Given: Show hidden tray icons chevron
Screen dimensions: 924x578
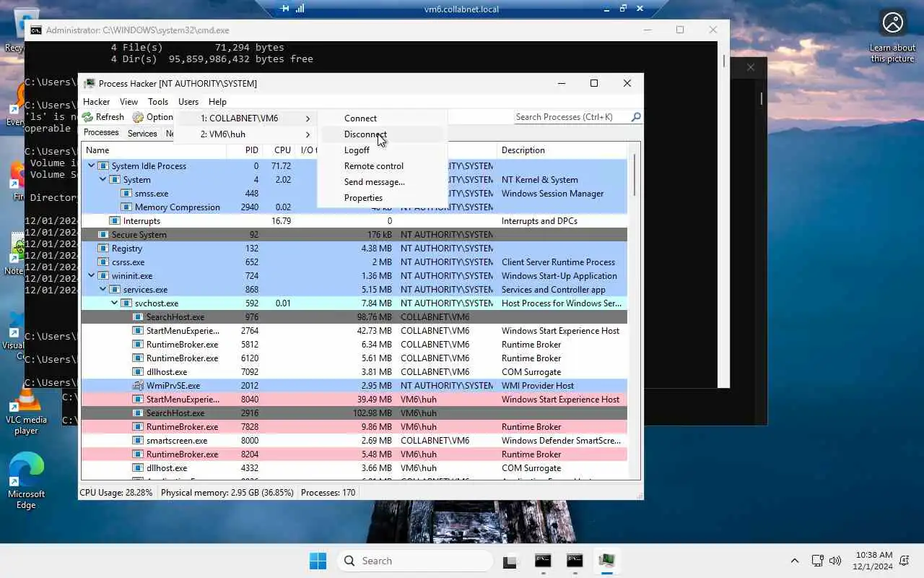Looking at the screenshot, I should click(x=795, y=561).
